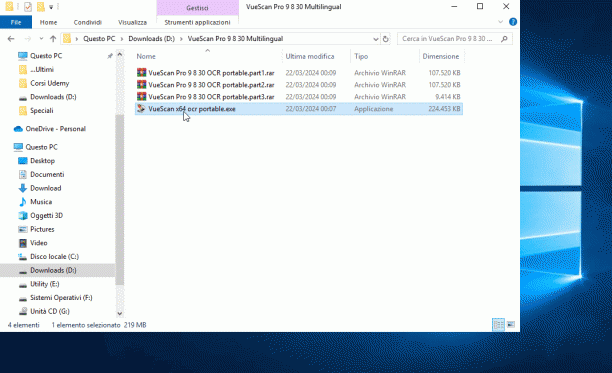This screenshot has height=373, width=612.
Task: Open the Help question mark icon
Action: coord(513,22)
